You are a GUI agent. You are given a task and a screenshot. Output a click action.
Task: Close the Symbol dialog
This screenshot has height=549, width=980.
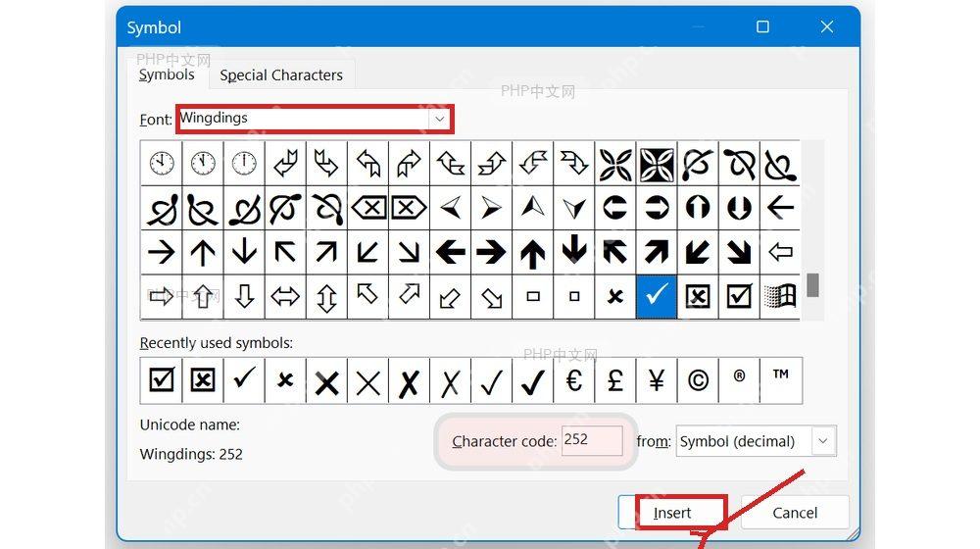(x=827, y=26)
